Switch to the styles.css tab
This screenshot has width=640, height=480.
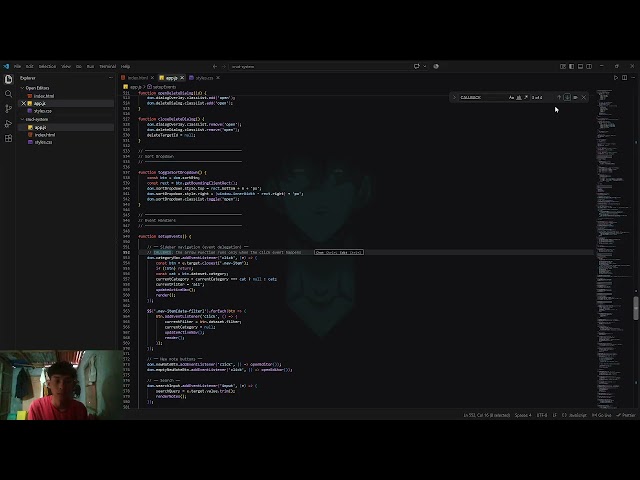click(x=204, y=78)
